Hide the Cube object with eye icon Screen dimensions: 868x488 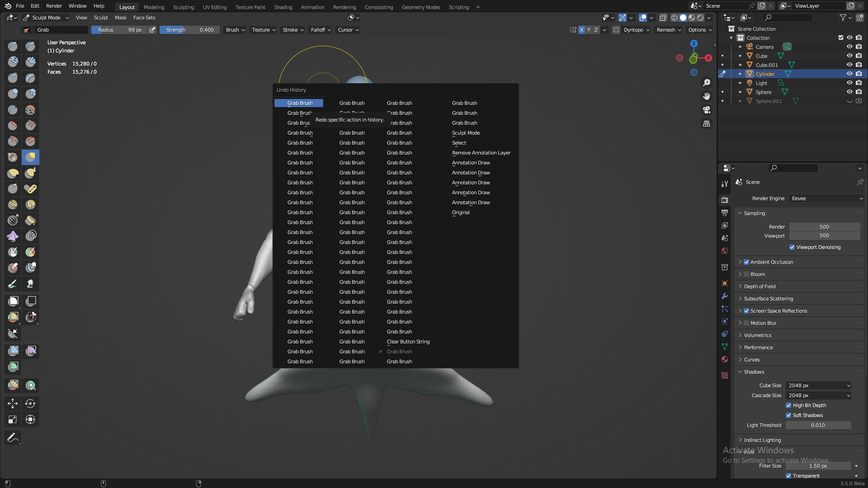tap(849, 56)
